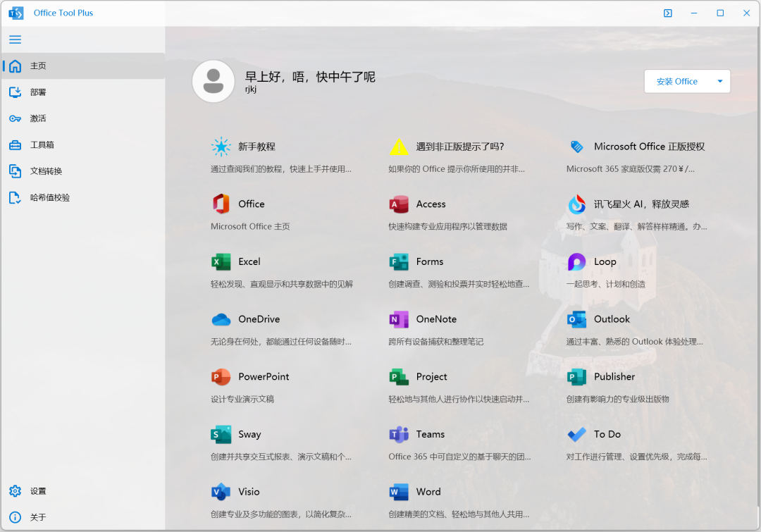This screenshot has height=532, width=761.
Task: Click the Office app icon
Action: (x=221, y=204)
